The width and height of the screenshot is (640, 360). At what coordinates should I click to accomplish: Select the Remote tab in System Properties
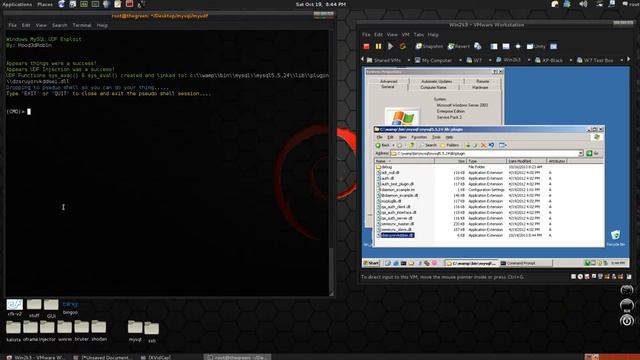(x=482, y=81)
